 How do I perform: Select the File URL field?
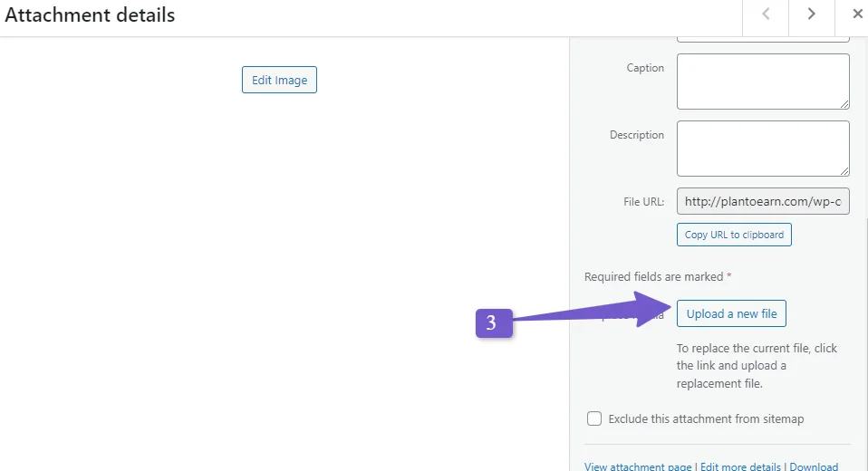coord(763,201)
